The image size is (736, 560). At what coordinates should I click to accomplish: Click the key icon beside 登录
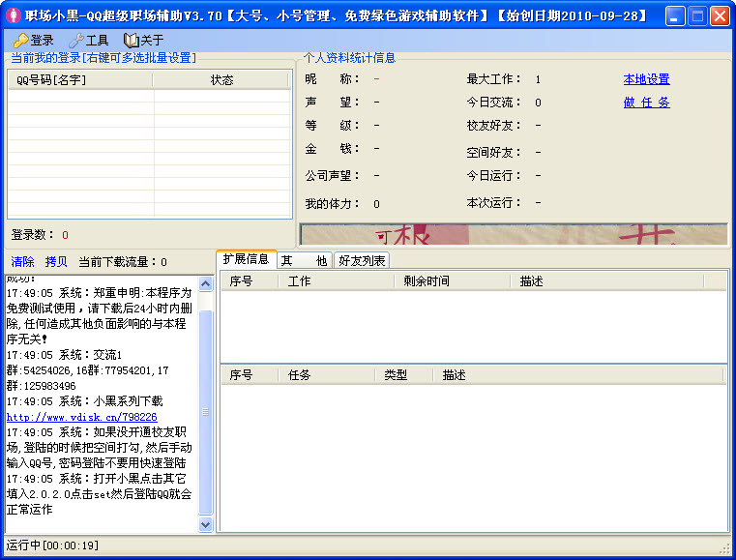point(20,41)
